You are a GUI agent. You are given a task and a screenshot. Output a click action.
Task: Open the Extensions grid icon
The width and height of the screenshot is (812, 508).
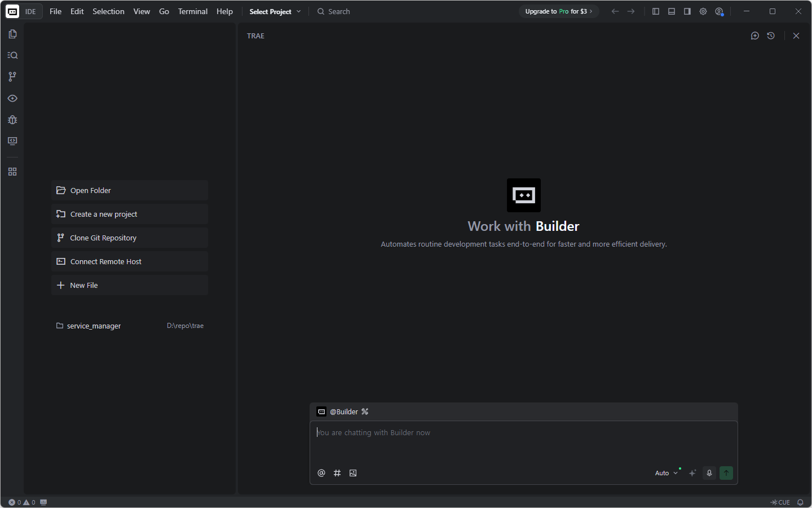coord(12,172)
